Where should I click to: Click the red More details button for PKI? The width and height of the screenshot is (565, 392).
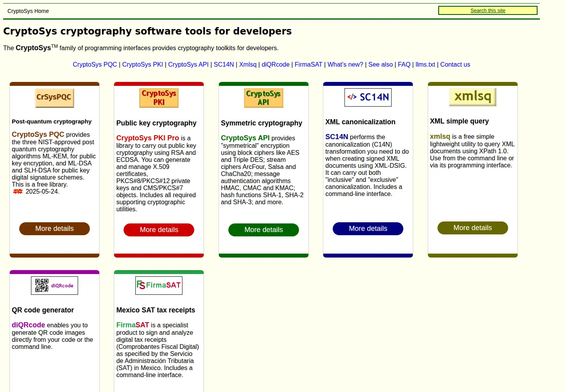pos(159,230)
